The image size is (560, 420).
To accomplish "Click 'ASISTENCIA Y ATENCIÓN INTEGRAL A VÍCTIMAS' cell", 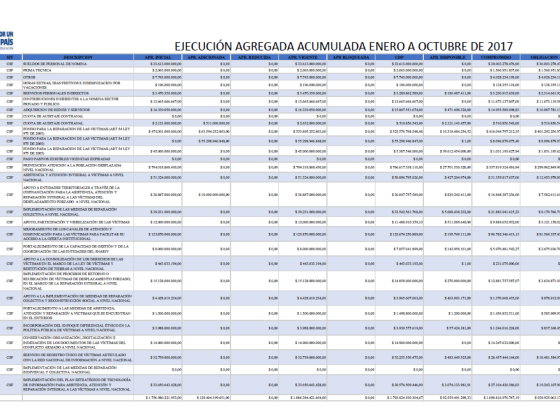I will click(x=78, y=178).
